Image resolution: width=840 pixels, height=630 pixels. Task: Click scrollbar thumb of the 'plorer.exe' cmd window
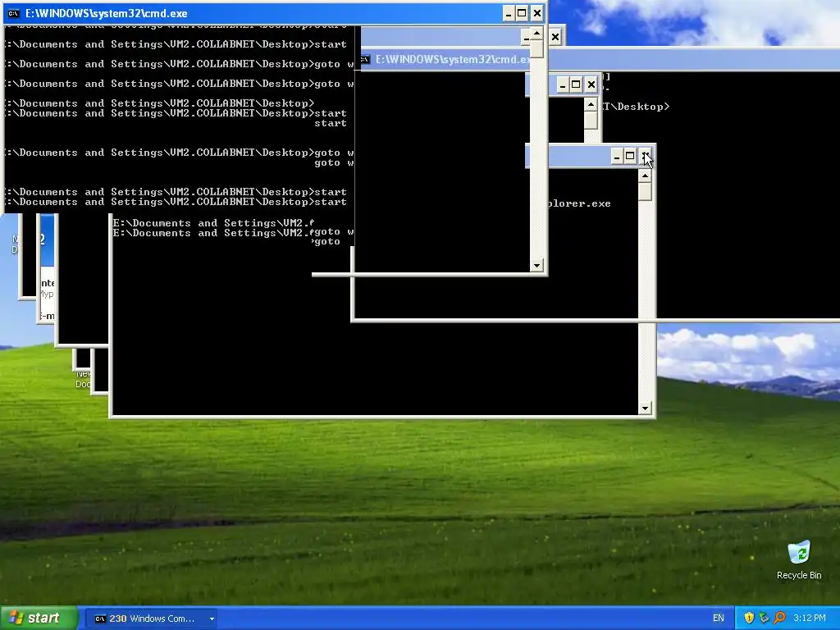coord(645,192)
